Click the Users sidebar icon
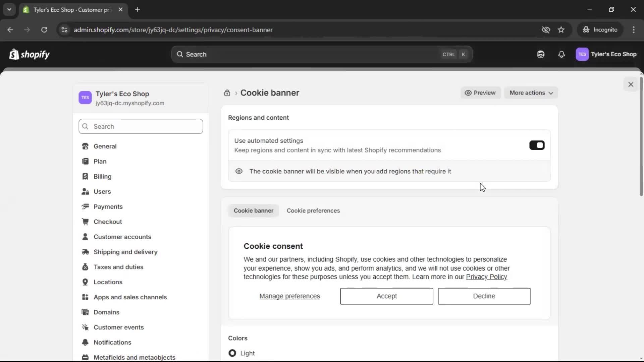 click(x=85, y=192)
